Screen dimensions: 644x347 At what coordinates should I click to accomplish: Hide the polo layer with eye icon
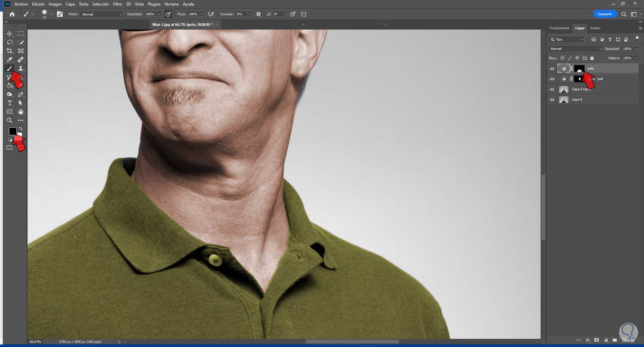[x=552, y=69]
